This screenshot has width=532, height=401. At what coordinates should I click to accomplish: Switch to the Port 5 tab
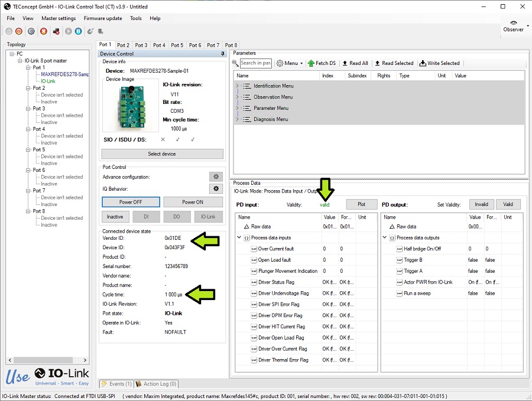point(177,45)
